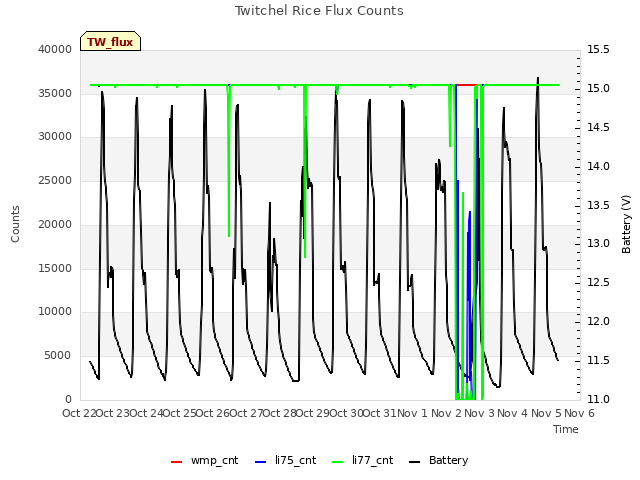The height and width of the screenshot is (480, 640).
Task: Click the 5000 tick on Counts axis
Action: (58, 356)
